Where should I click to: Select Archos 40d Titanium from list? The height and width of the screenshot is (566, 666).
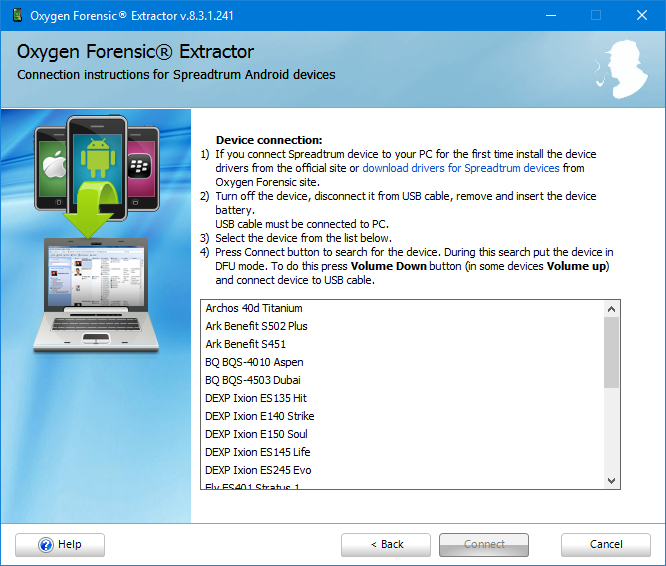click(x=254, y=308)
